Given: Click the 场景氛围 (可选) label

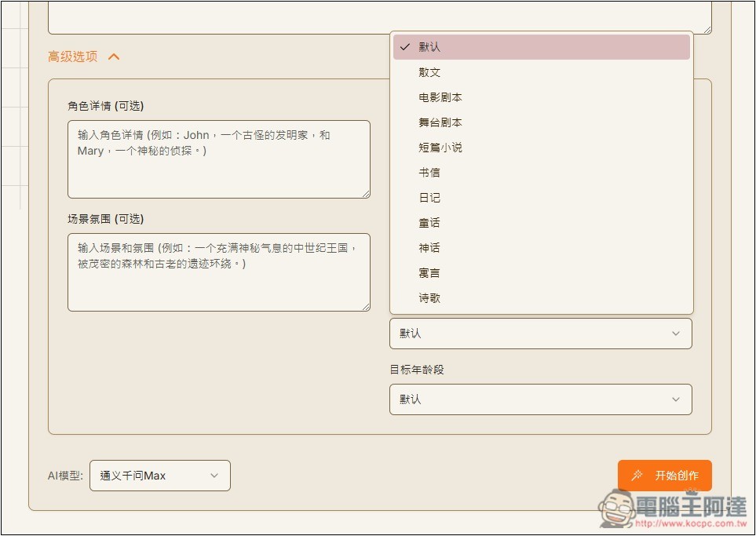Looking at the screenshot, I should pyautogui.click(x=106, y=219).
